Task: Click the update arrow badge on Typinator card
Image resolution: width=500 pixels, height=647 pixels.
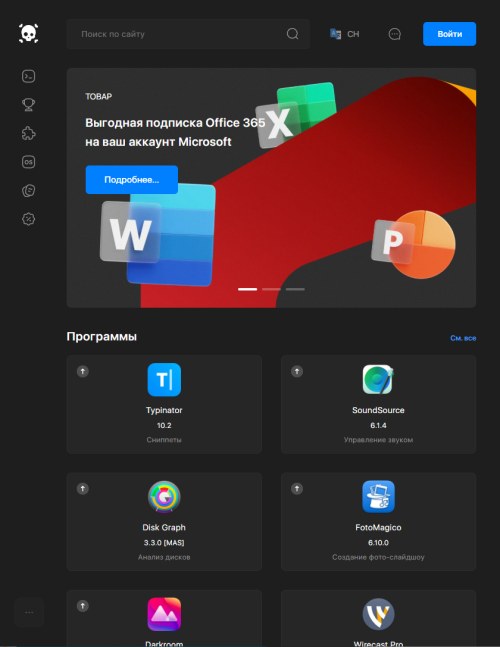Action: (x=83, y=371)
